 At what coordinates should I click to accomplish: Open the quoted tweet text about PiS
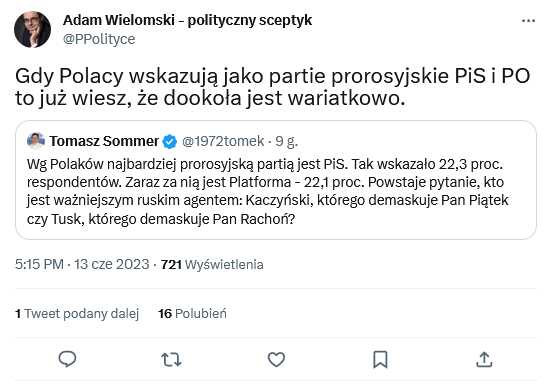click(267, 192)
